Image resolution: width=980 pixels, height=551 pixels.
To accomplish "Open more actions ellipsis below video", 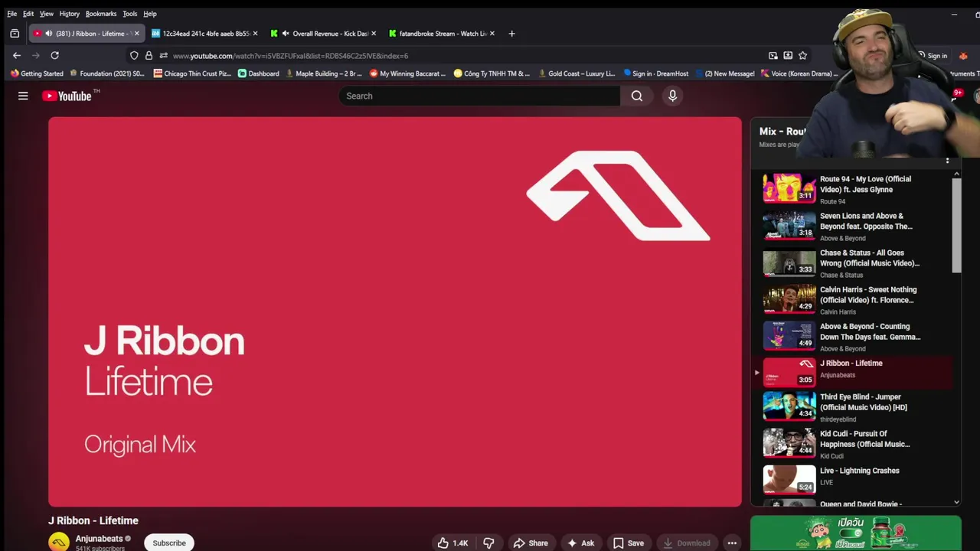I will pyautogui.click(x=732, y=543).
